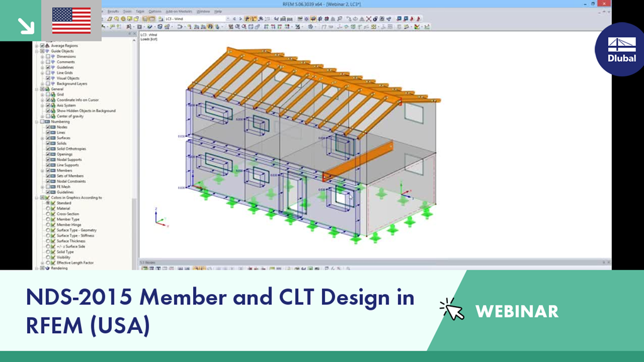Select the Member Type radio button
This screenshot has width=644, height=362.
(48, 219)
